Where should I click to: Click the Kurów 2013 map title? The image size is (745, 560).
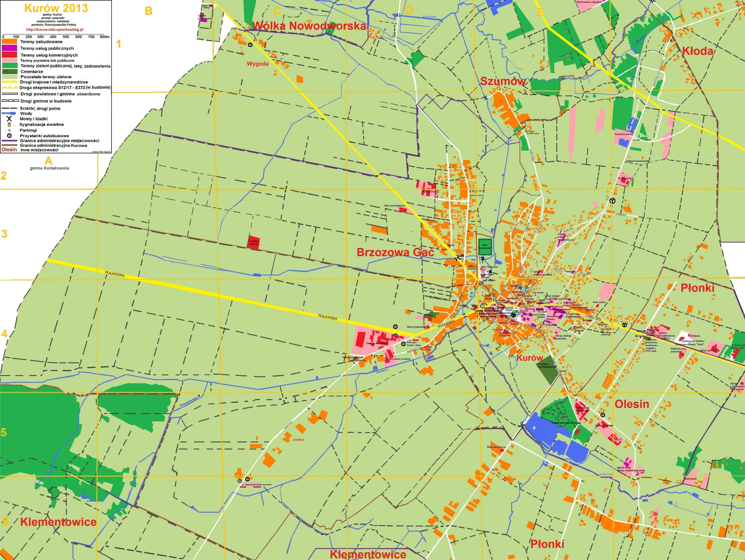click(56, 8)
